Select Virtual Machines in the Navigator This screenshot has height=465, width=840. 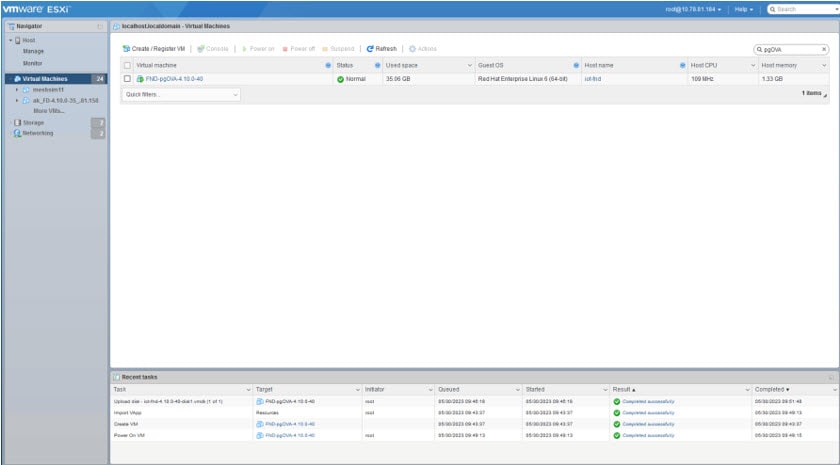[45, 79]
